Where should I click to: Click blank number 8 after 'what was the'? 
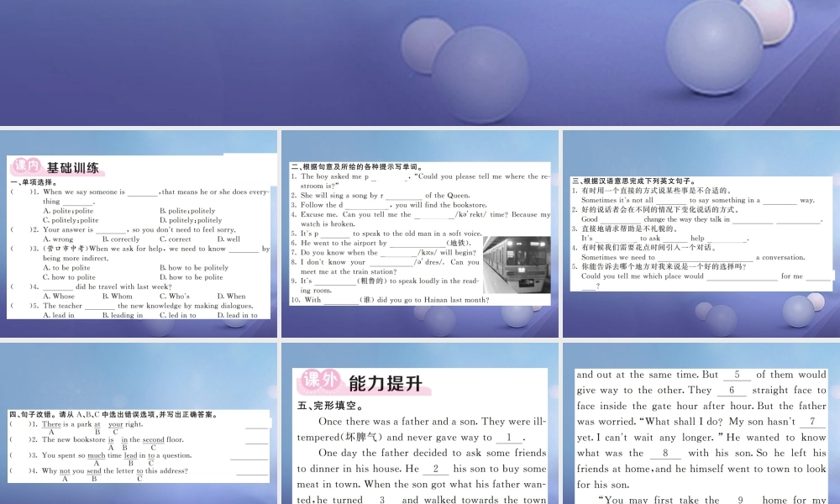[665, 453]
